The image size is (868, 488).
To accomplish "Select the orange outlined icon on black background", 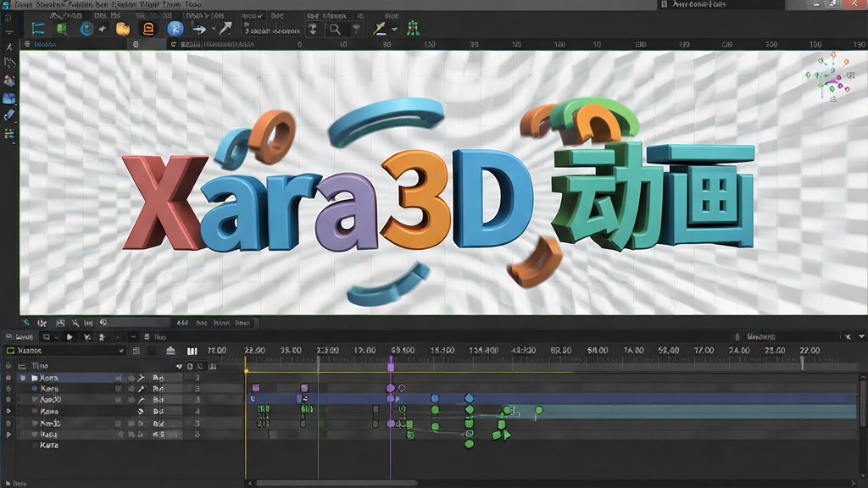I will click(147, 29).
